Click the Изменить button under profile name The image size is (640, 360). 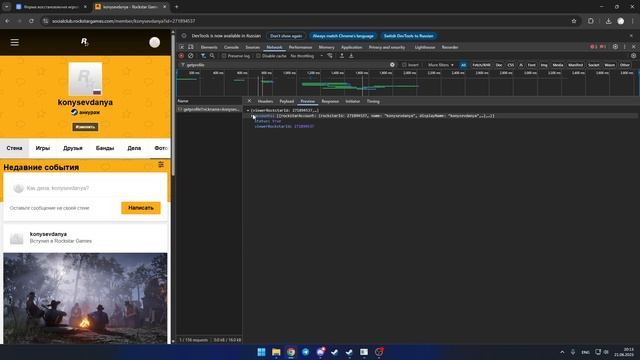point(85,127)
